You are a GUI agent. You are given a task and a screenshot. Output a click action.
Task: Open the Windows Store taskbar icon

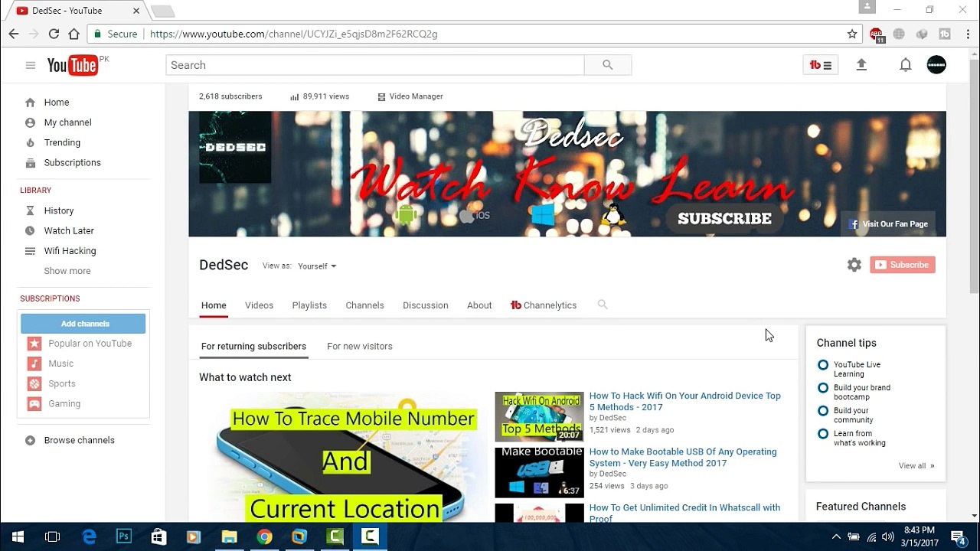coord(158,537)
